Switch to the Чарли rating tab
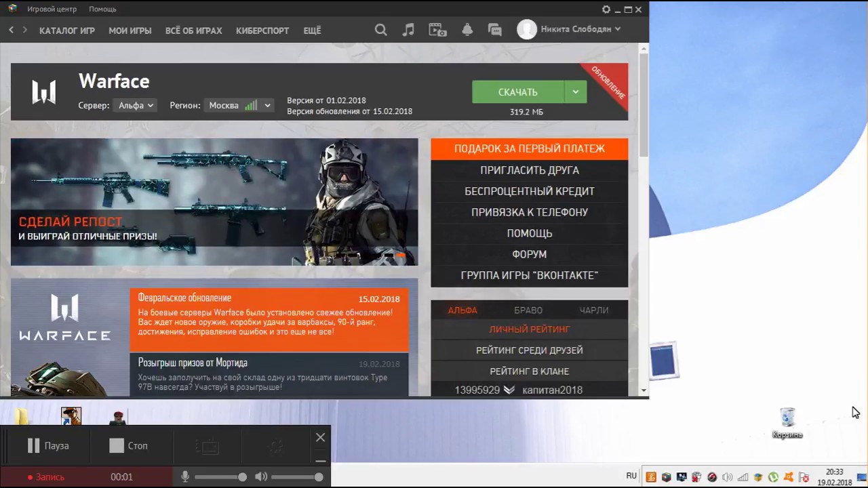 tap(594, 310)
